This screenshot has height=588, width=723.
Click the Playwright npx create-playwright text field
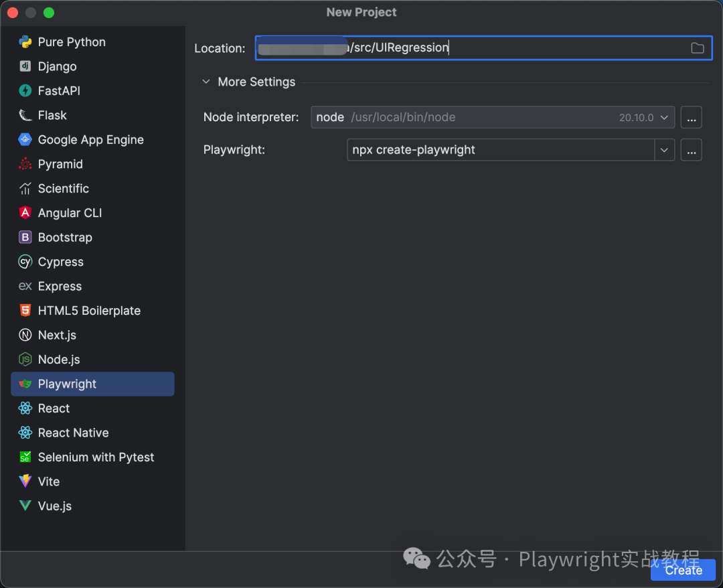pyautogui.click(x=499, y=150)
